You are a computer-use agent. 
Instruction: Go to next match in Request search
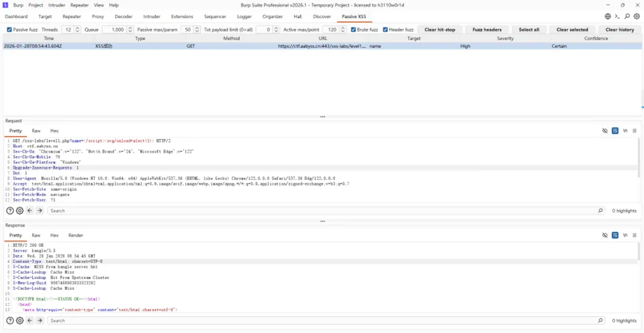coord(40,211)
